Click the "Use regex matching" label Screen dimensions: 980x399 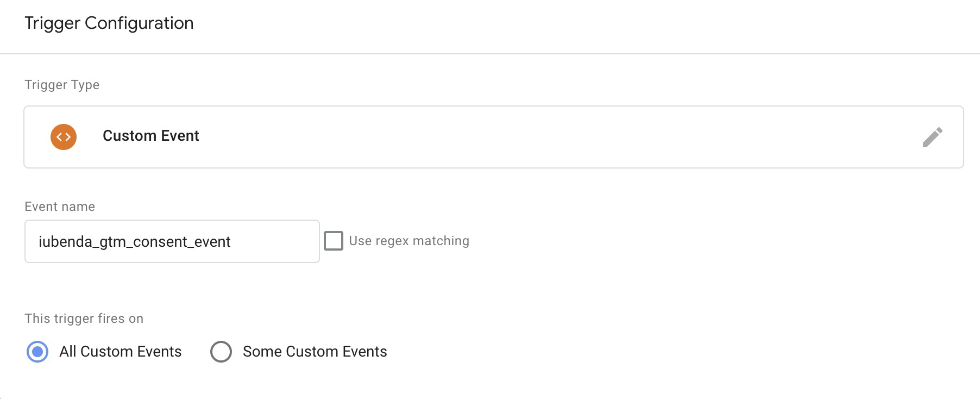409,241
